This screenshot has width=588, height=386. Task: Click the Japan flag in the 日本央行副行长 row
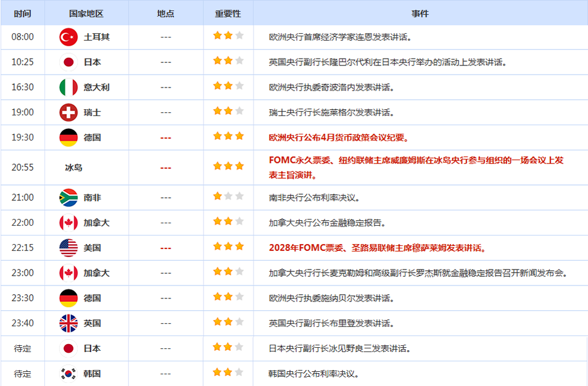(68, 348)
